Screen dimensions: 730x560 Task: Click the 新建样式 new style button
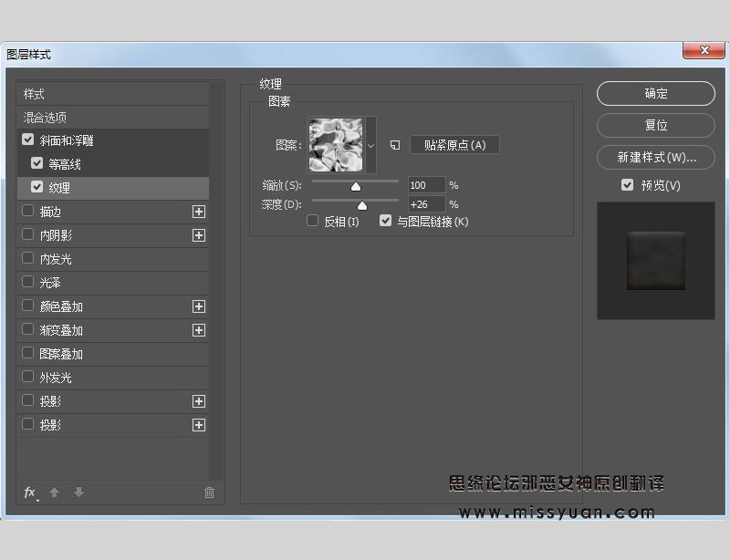tap(655, 157)
